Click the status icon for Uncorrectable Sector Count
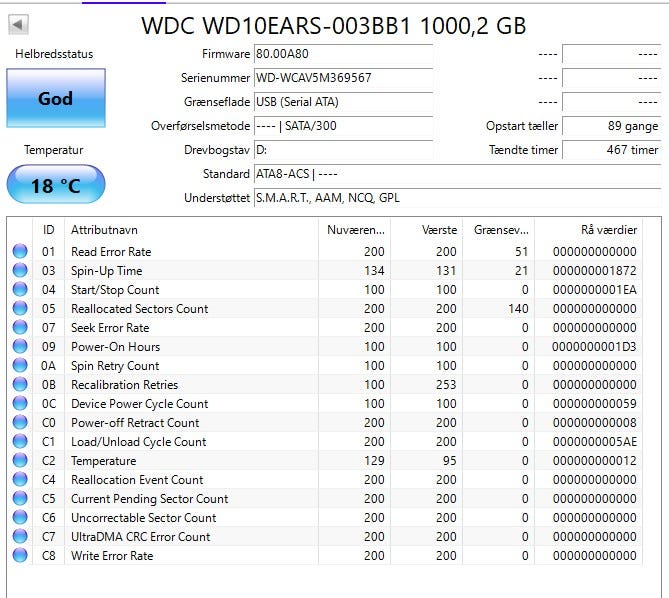The width and height of the screenshot is (669, 598). tap(20, 517)
